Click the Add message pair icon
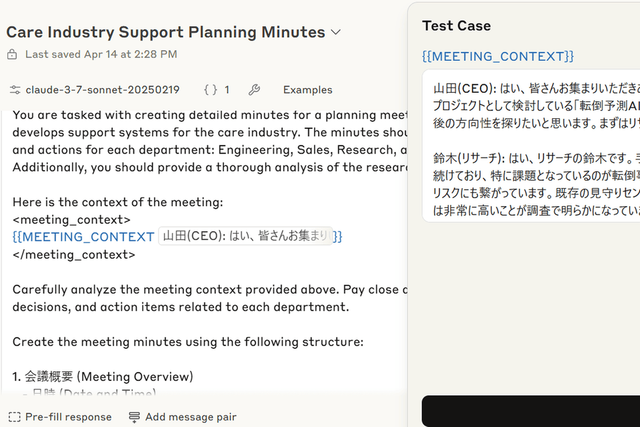Screen dimensions: 640x427 point(134,417)
